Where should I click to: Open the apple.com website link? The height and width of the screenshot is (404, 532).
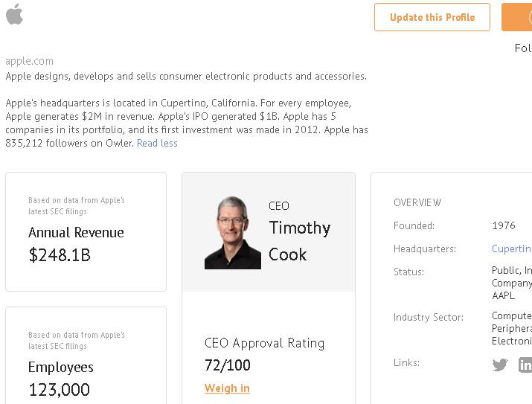(30, 61)
